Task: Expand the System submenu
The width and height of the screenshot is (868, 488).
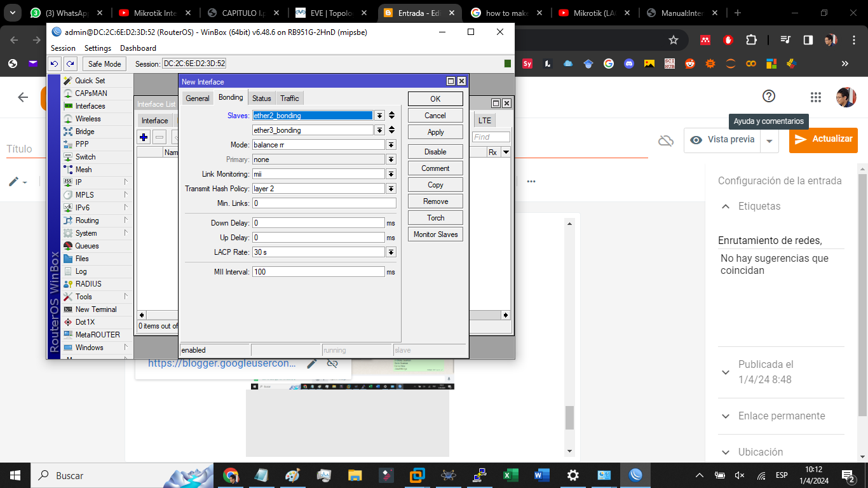Action: pos(97,233)
